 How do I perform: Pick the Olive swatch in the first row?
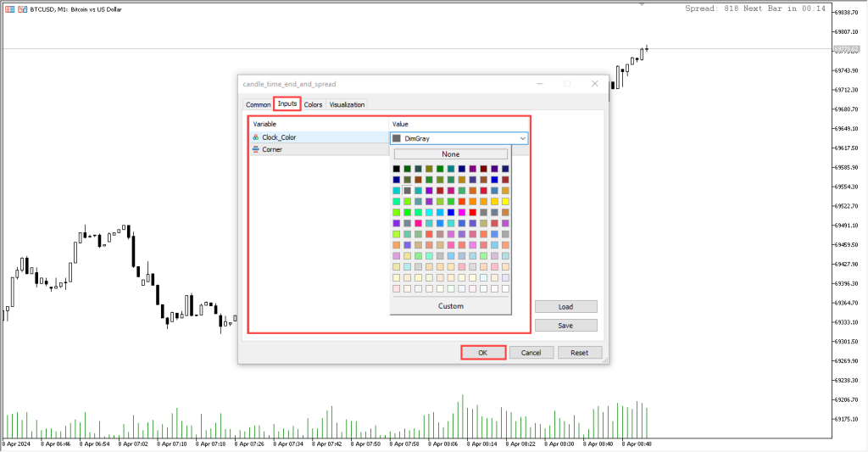point(429,169)
